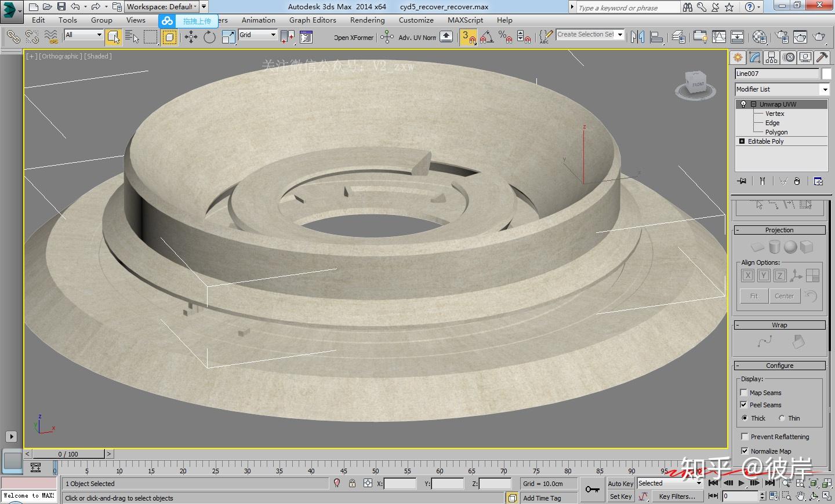
Task: Open the Graph Editors menu
Action: coord(313,20)
